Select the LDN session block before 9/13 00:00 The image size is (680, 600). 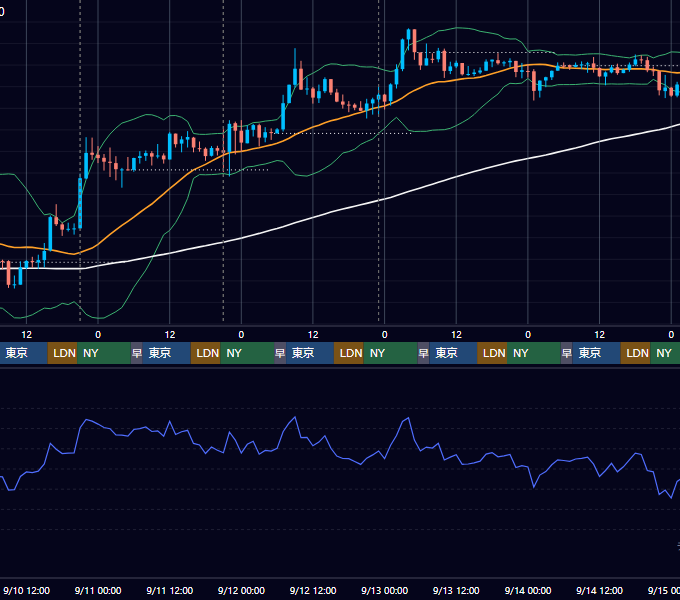click(x=349, y=353)
